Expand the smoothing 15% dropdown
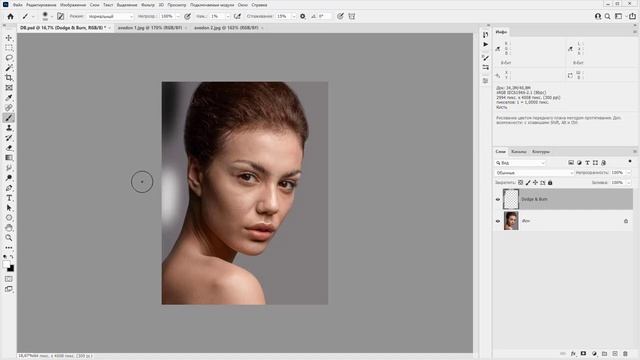This screenshot has width=640, height=360. (293, 16)
